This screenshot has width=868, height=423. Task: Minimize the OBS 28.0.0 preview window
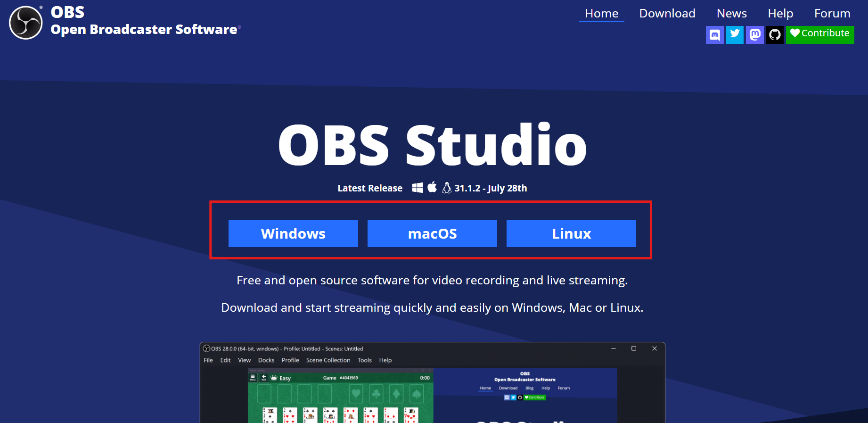(x=614, y=348)
